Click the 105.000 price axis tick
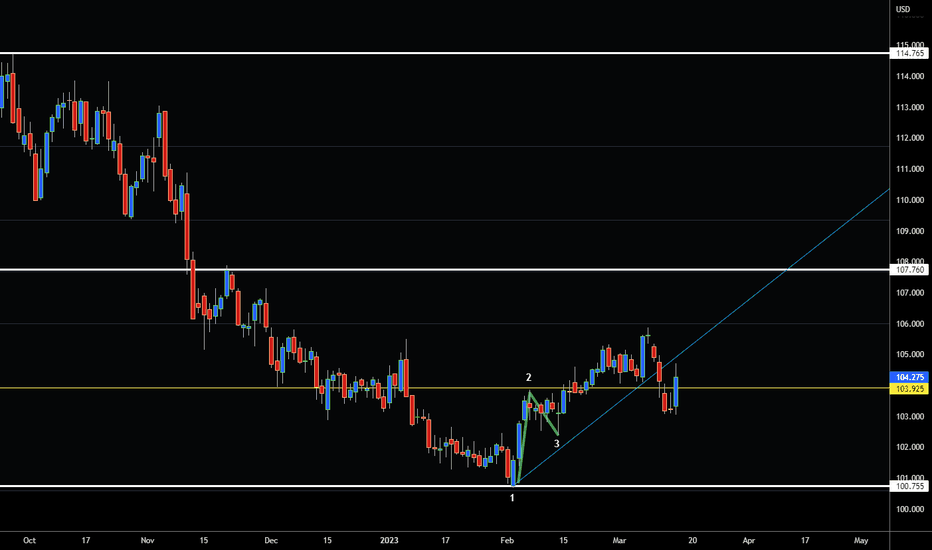The height and width of the screenshot is (550, 932). [910, 354]
